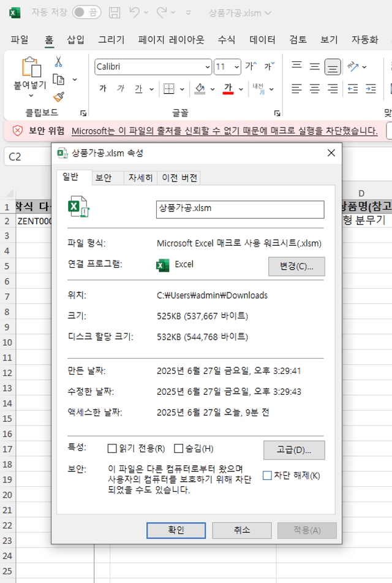
Task: Click the security risk shield icon
Action: [18, 131]
